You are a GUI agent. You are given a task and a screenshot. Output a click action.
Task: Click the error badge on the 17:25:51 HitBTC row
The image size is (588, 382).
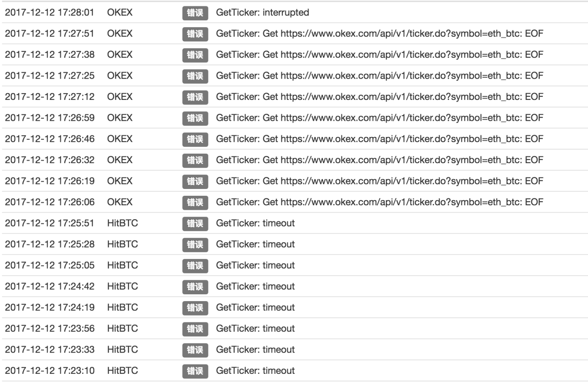pos(194,223)
